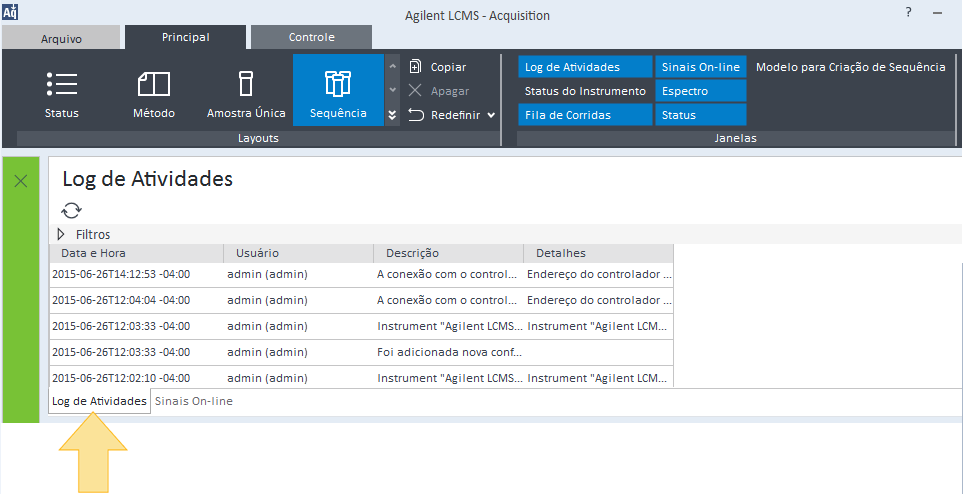Toggle Espectro window

[x=700, y=91]
